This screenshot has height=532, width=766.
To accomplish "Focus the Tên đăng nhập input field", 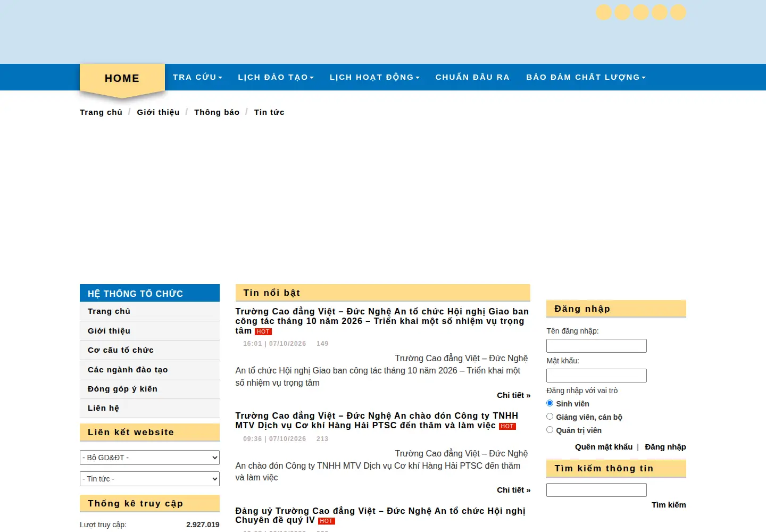I will pyautogui.click(x=596, y=346).
